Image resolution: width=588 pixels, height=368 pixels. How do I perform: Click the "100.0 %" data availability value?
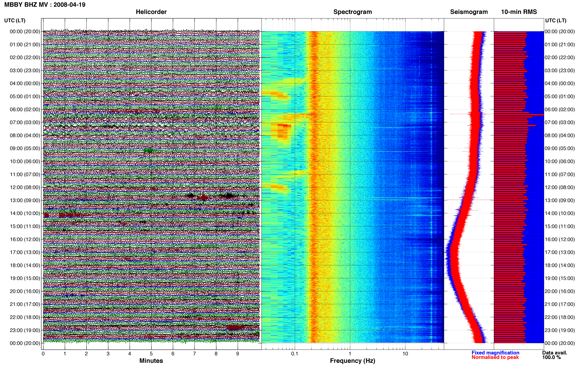[551, 357]
